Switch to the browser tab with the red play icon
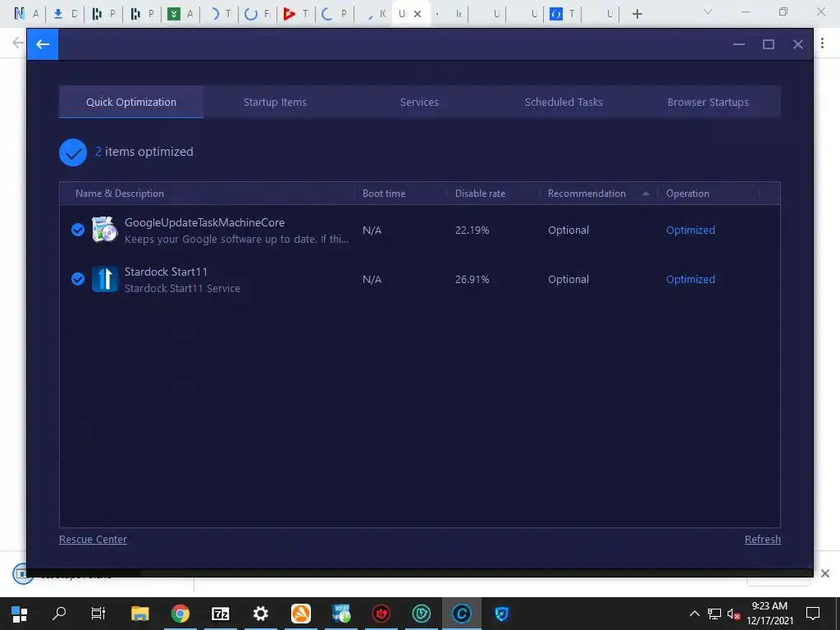This screenshot has height=630, width=840. [x=295, y=14]
